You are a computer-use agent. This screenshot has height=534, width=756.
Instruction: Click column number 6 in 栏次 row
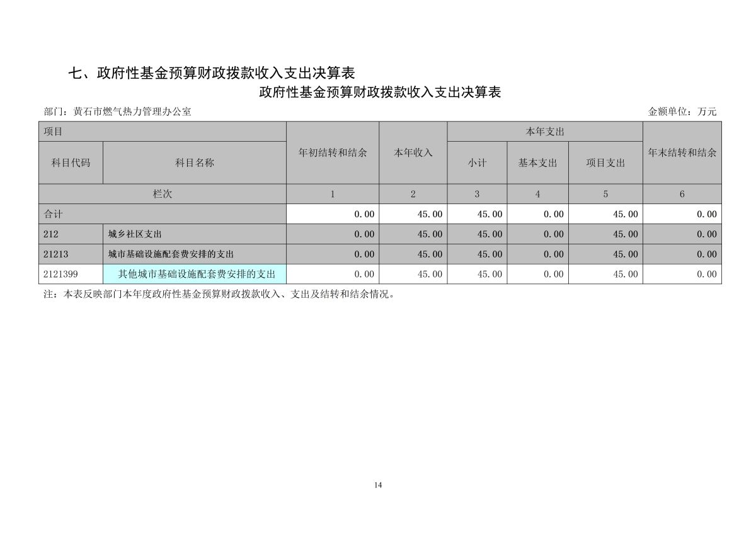click(682, 194)
